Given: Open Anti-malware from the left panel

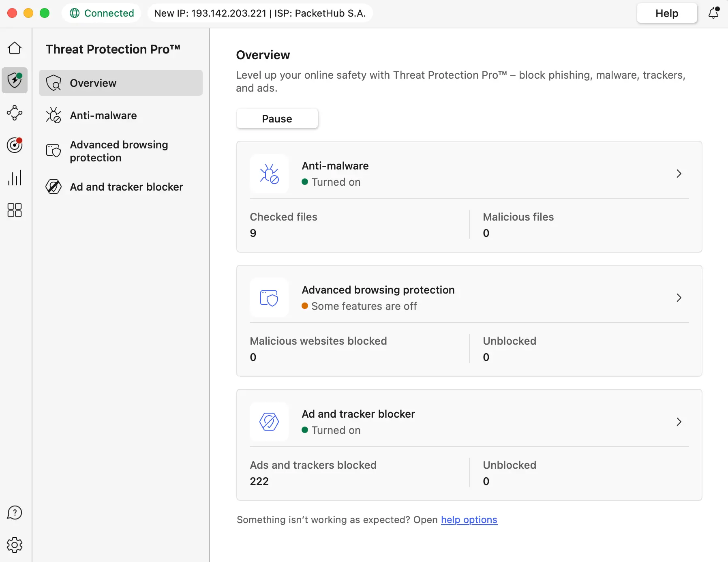Looking at the screenshot, I should click(103, 115).
